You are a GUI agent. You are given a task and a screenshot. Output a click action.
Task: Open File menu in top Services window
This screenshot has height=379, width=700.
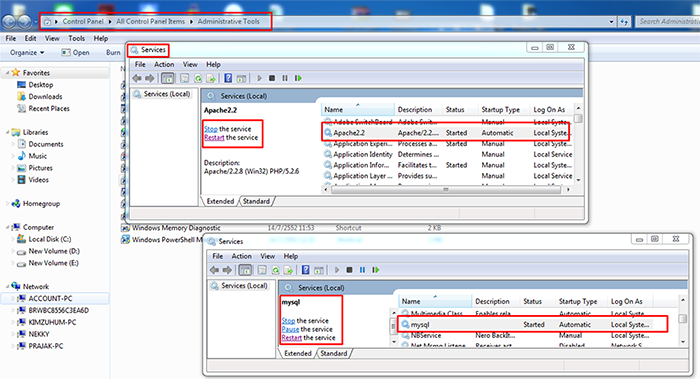140,64
